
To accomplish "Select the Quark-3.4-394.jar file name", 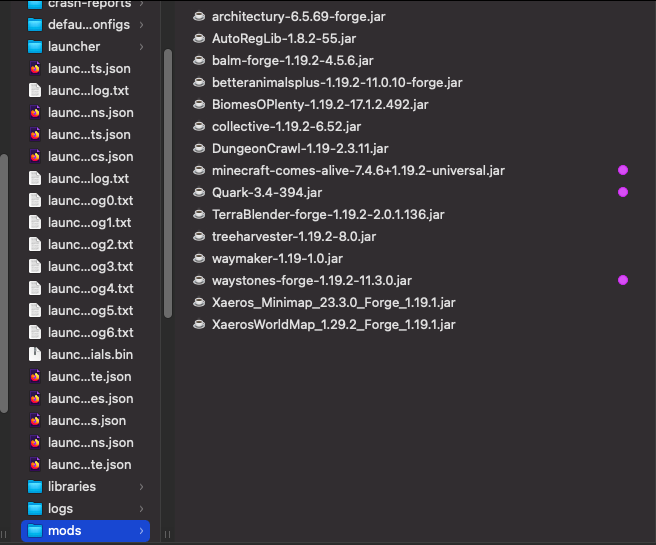I will tap(267, 192).
